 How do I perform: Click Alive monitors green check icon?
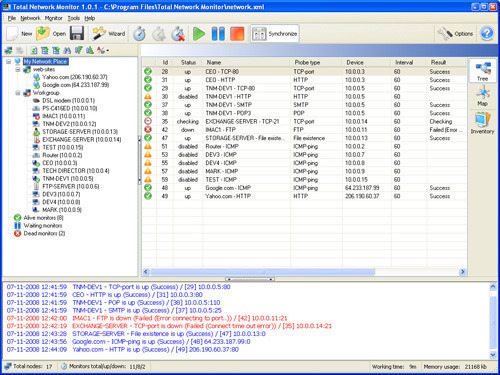(x=17, y=218)
